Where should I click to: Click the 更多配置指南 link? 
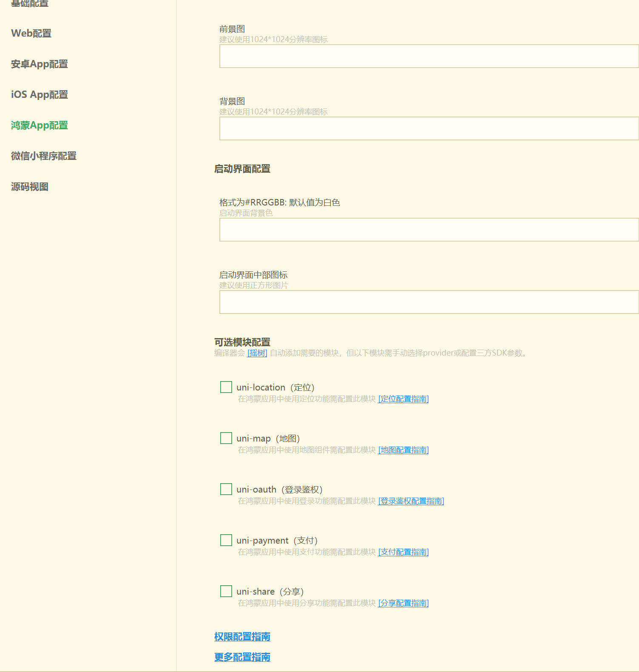point(242,657)
